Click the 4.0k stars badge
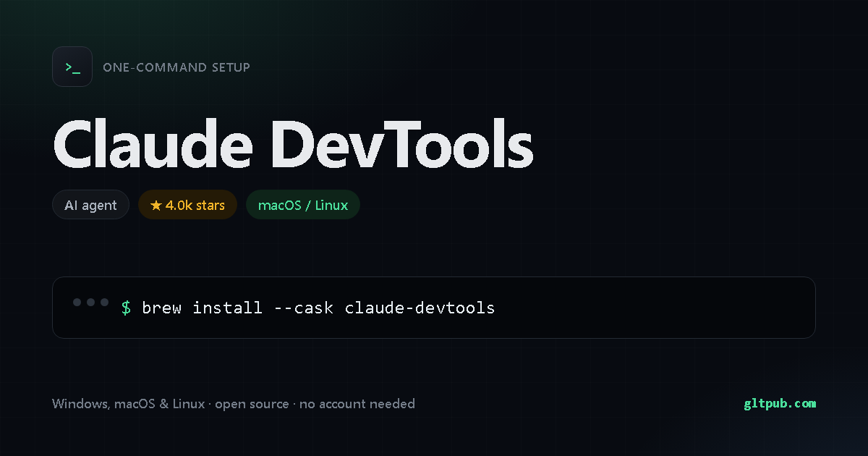 (x=187, y=205)
